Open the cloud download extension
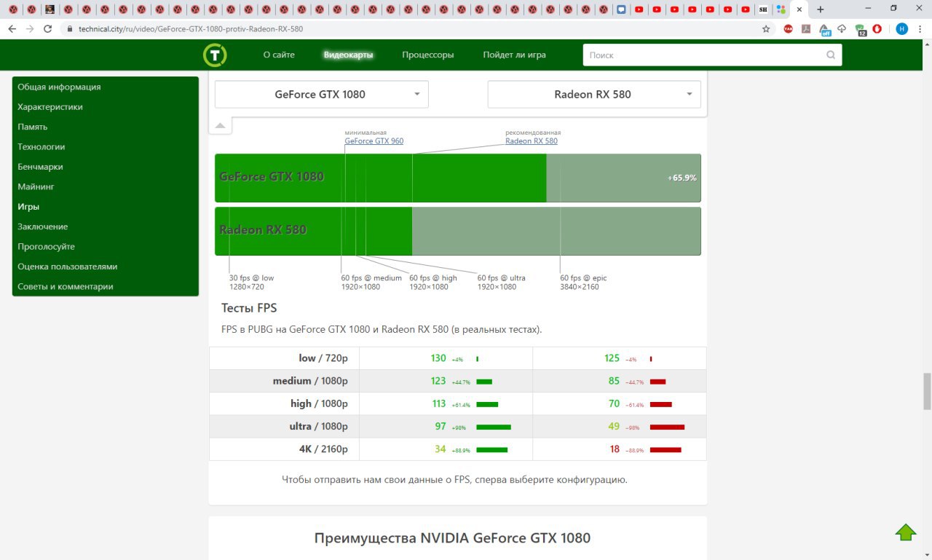This screenshot has width=932, height=560. pyautogui.click(x=842, y=29)
